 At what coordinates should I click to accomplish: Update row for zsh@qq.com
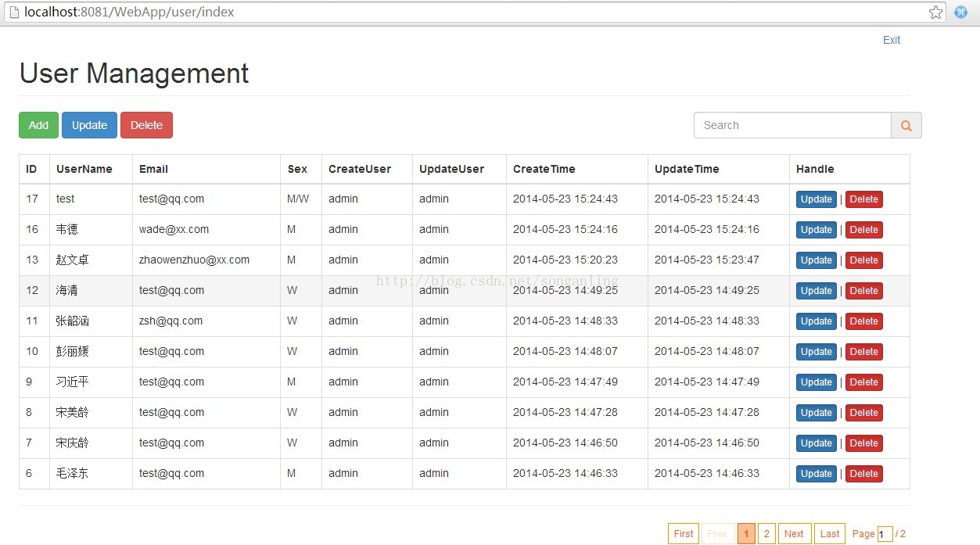(x=816, y=321)
